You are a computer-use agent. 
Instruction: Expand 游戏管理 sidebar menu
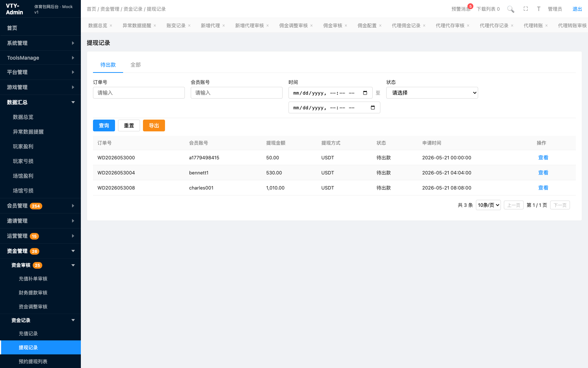[x=40, y=87]
